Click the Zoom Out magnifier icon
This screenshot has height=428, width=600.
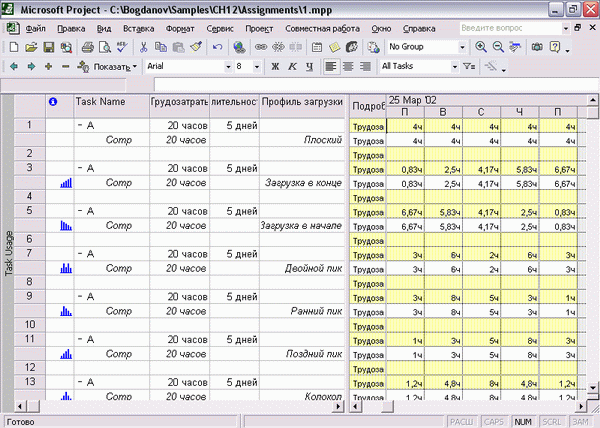[x=498, y=47]
